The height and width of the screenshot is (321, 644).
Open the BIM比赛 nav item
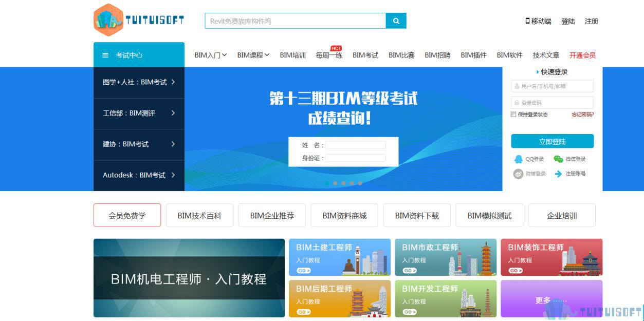(401, 55)
